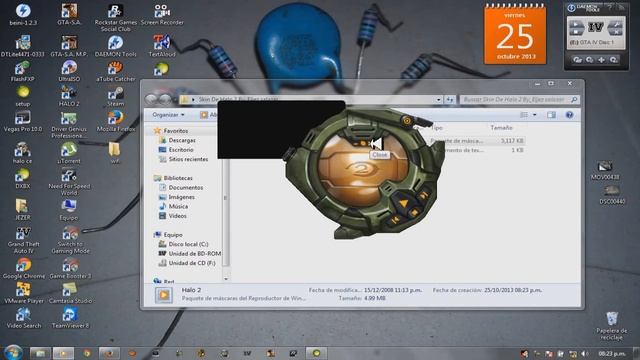Screen dimensions: 640x360
Task: Click the Explorer back navigation button
Action: click(x=151, y=99)
